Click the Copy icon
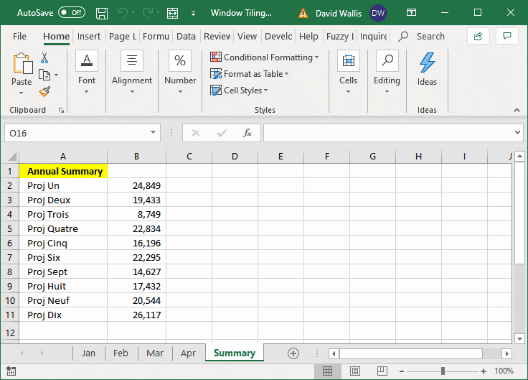The image size is (528, 380). pyautogui.click(x=44, y=75)
